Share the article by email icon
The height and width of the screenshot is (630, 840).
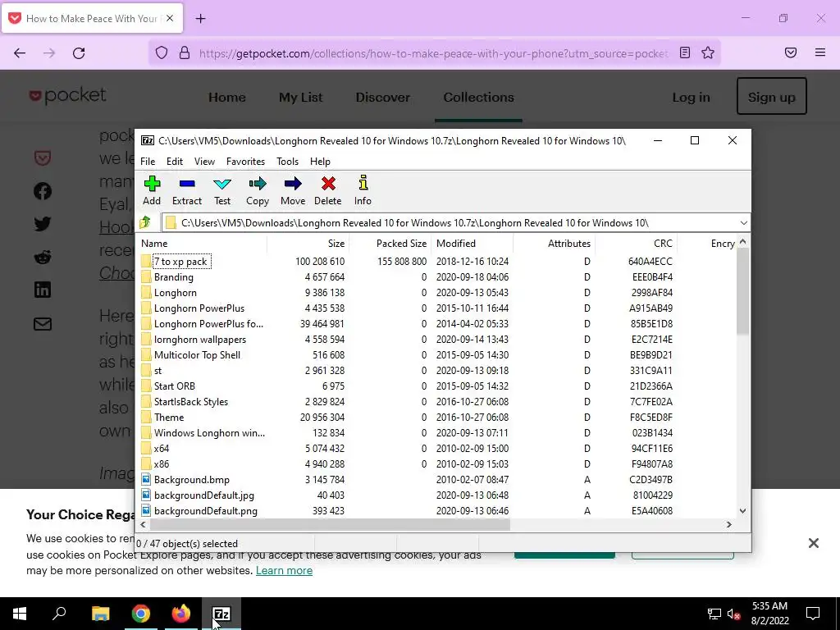[43, 323]
